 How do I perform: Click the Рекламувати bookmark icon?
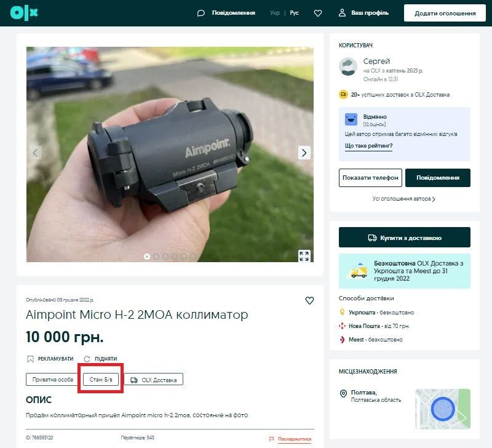tap(30, 359)
